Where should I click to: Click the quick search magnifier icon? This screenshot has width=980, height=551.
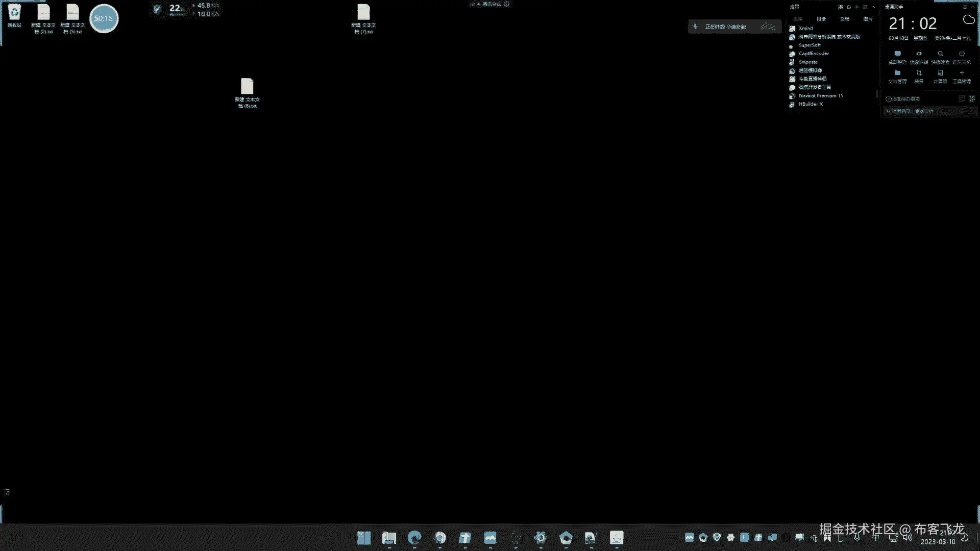click(940, 54)
